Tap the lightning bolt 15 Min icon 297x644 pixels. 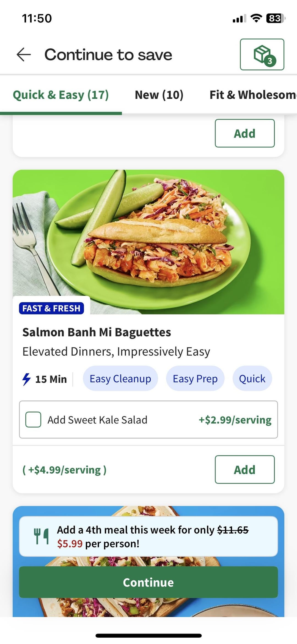tap(26, 379)
